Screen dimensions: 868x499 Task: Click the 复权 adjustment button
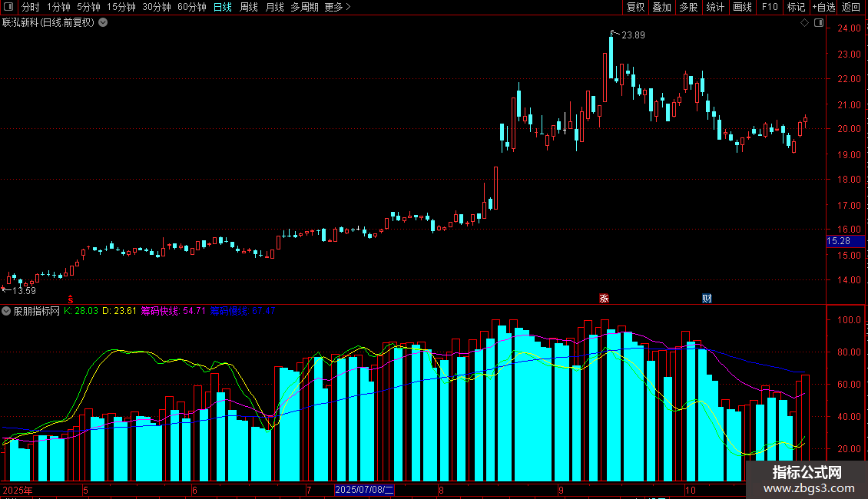(635, 7)
